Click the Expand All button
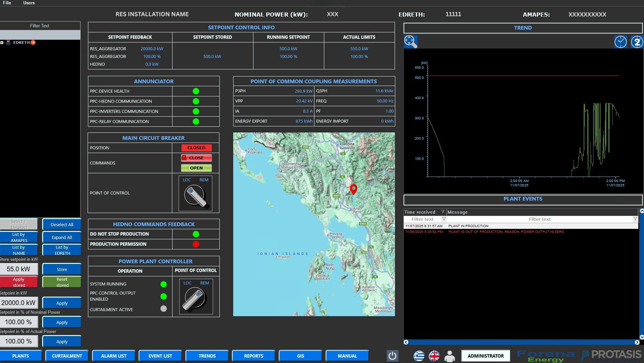This screenshot has height=363, width=644. point(62,237)
